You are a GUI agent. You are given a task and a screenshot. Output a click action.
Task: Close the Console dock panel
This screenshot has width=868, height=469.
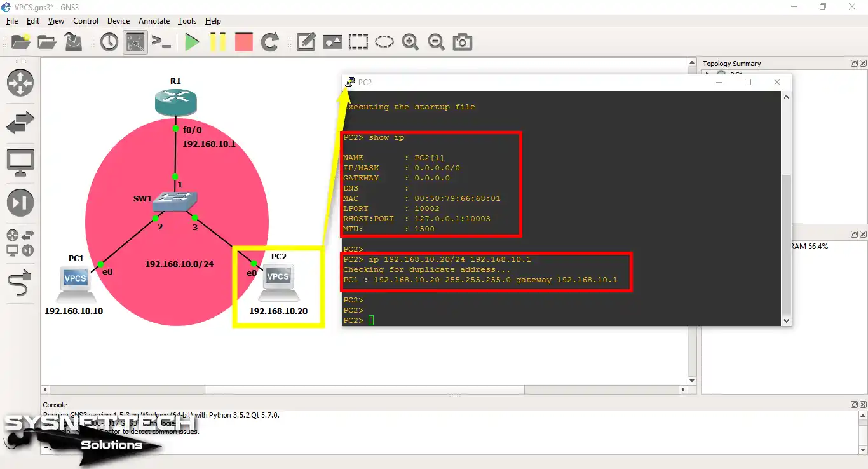[x=863, y=404]
